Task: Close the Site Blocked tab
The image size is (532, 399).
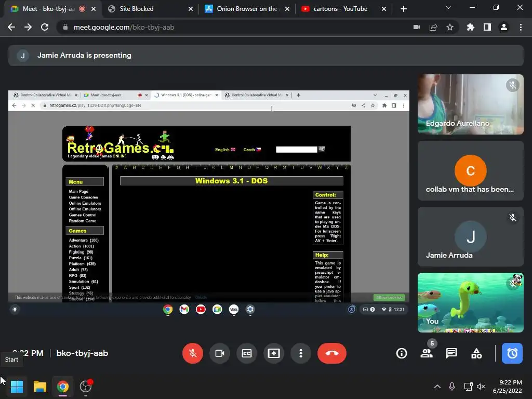Action: pyautogui.click(x=191, y=9)
